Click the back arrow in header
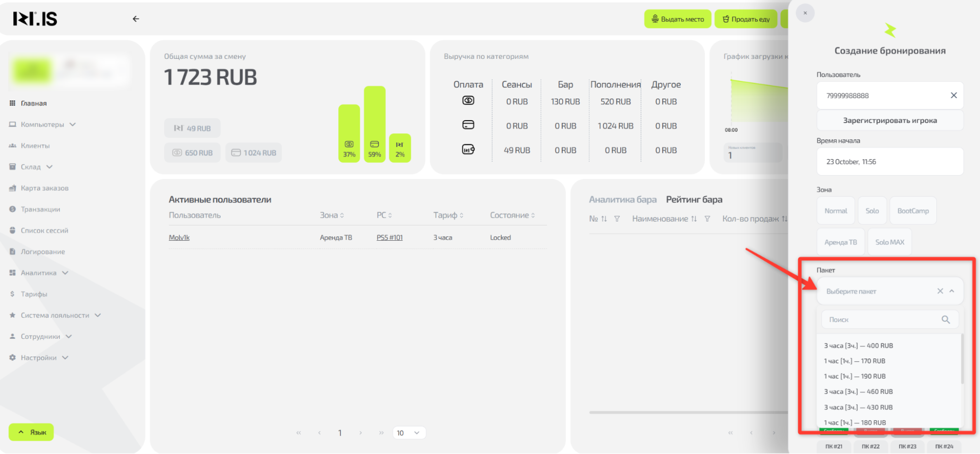Viewport: 980px width, 454px height. 136,19
